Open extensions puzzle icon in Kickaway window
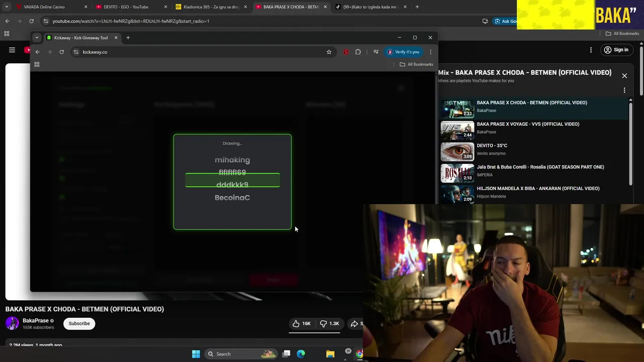This screenshot has height=362, width=644. pos(358,52)
